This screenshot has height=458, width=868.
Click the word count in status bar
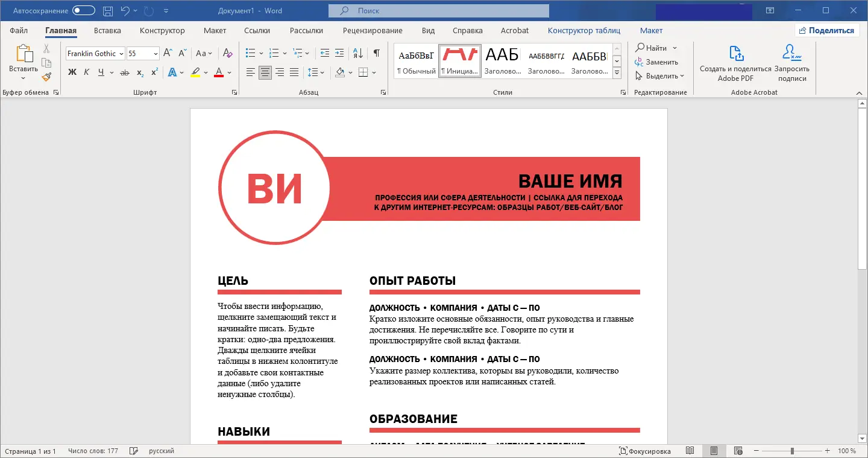click(x=93, y=451)
